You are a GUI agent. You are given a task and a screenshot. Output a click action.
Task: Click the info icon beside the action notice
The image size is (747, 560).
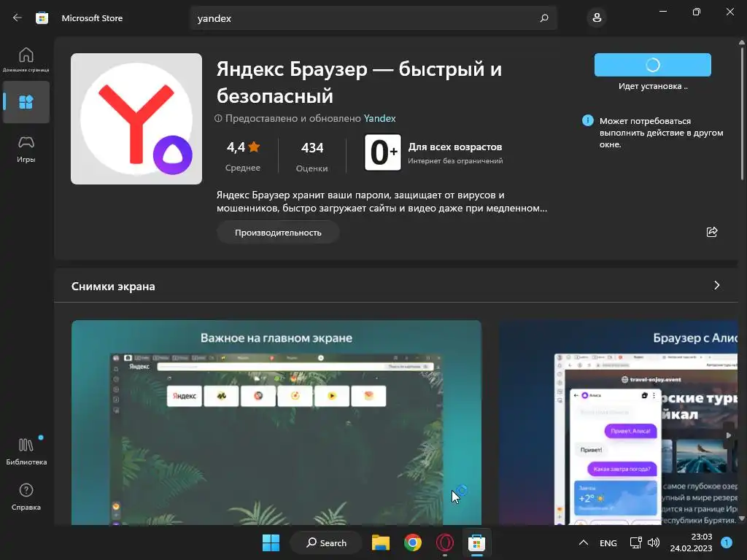[x=588, y=120]
